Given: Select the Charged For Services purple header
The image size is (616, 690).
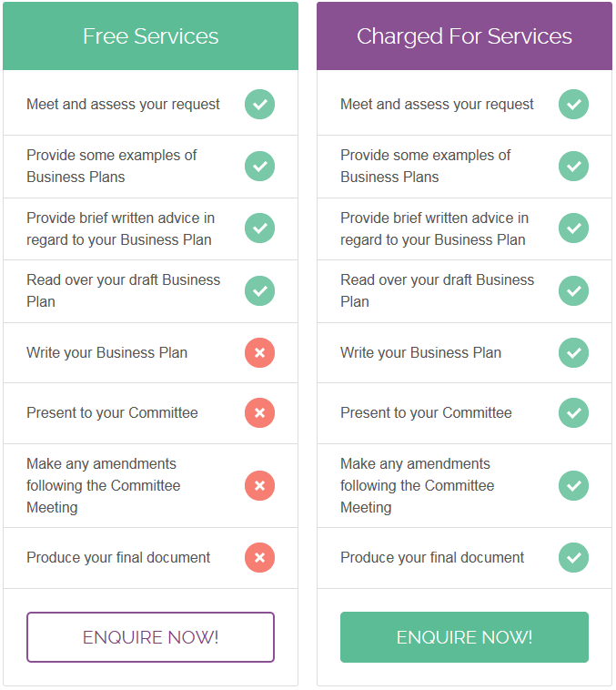Looking at the screenshot, I should pos(464,36).
